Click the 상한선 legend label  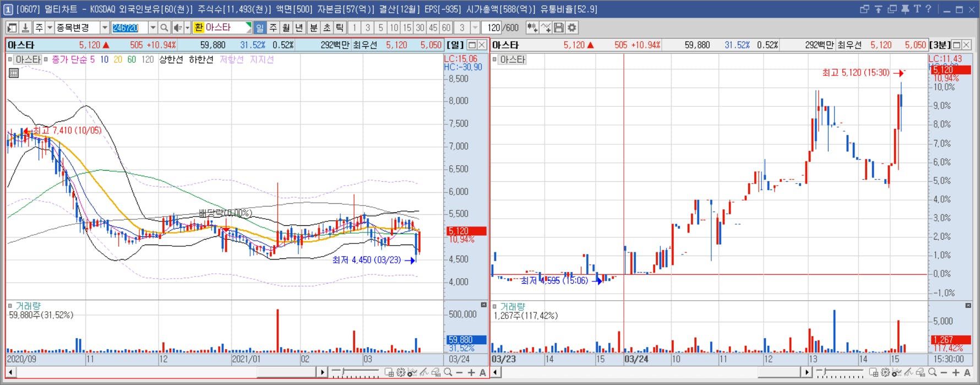point(171,59)
